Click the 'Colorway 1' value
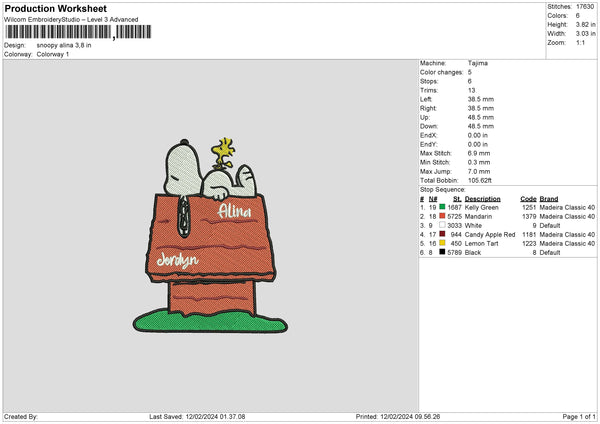Image resolution: width=600 pixels, height=424 pixels. click(x=53, y=54)
